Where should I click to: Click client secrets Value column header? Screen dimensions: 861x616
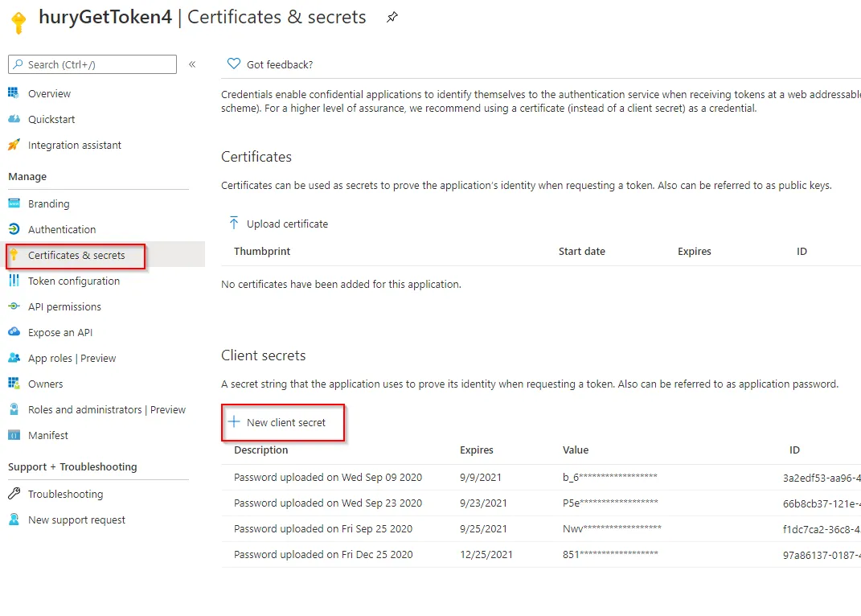(576, 450)
